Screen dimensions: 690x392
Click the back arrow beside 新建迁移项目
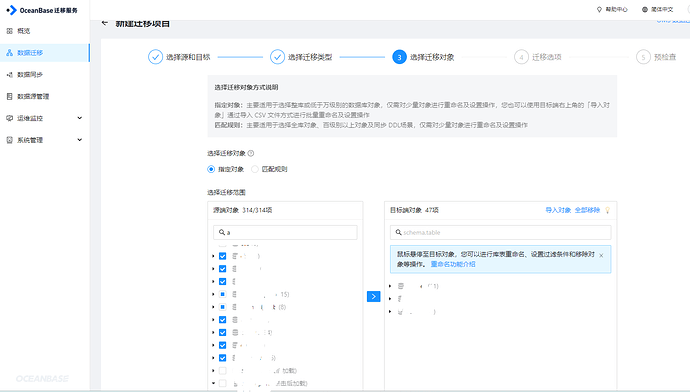[105, 23]
